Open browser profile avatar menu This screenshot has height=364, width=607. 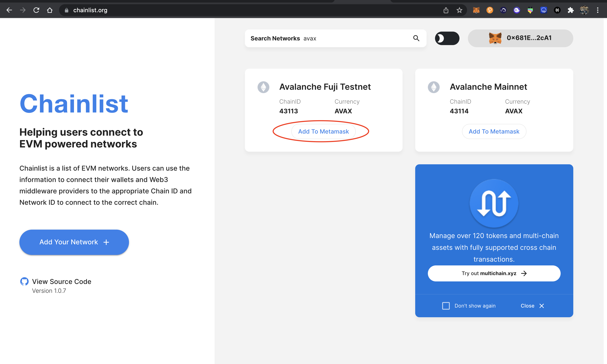point(584,10)
